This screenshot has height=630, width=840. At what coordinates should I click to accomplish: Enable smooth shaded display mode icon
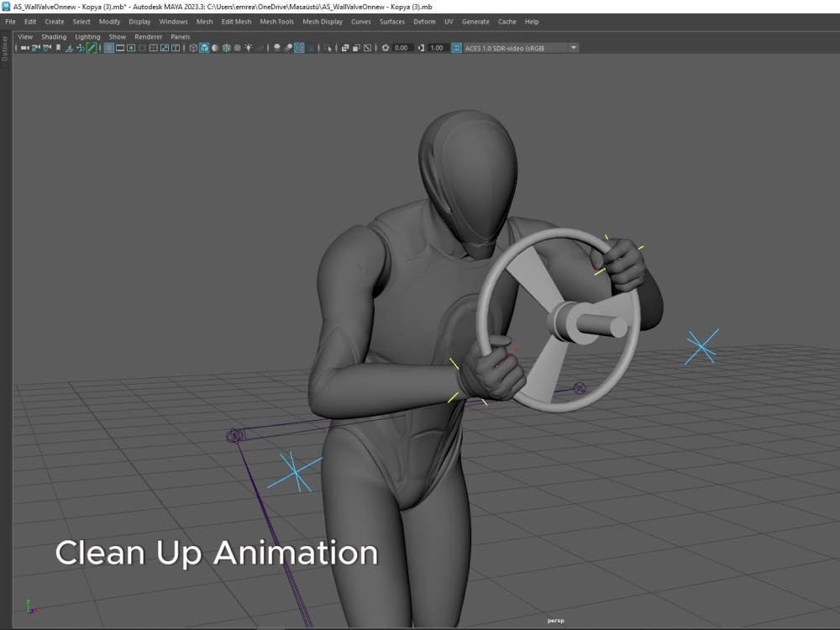(x=203, y=48)
